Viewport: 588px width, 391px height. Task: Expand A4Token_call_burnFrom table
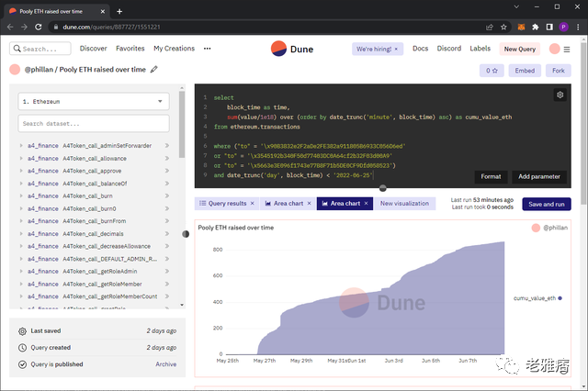(21, 220)
